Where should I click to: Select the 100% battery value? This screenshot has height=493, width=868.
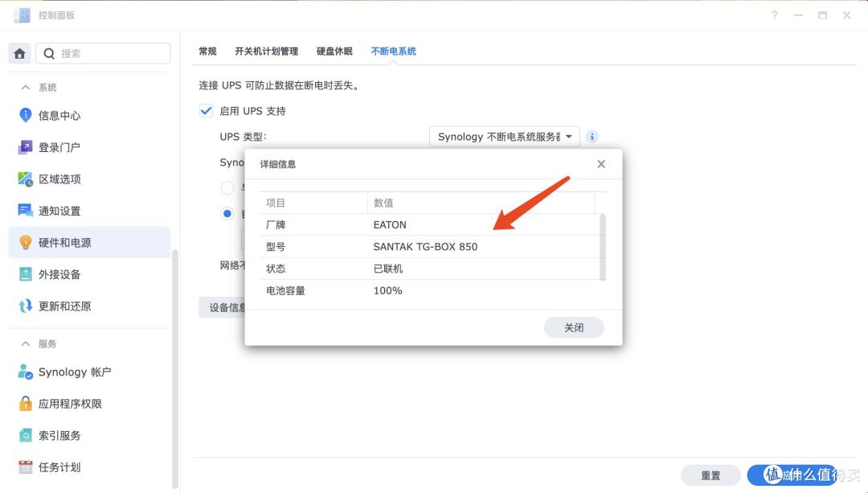[387, 290]
